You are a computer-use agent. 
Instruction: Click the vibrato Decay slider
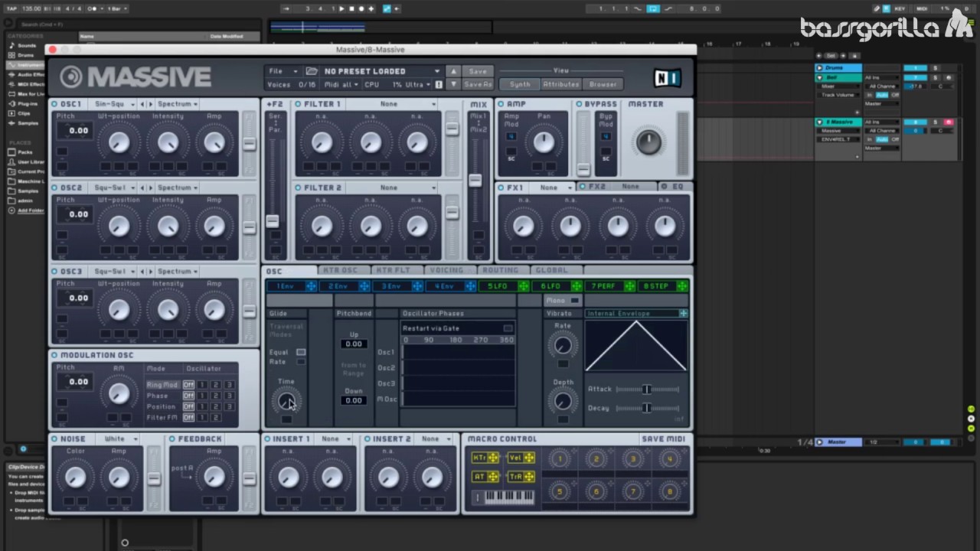(647, 408)
